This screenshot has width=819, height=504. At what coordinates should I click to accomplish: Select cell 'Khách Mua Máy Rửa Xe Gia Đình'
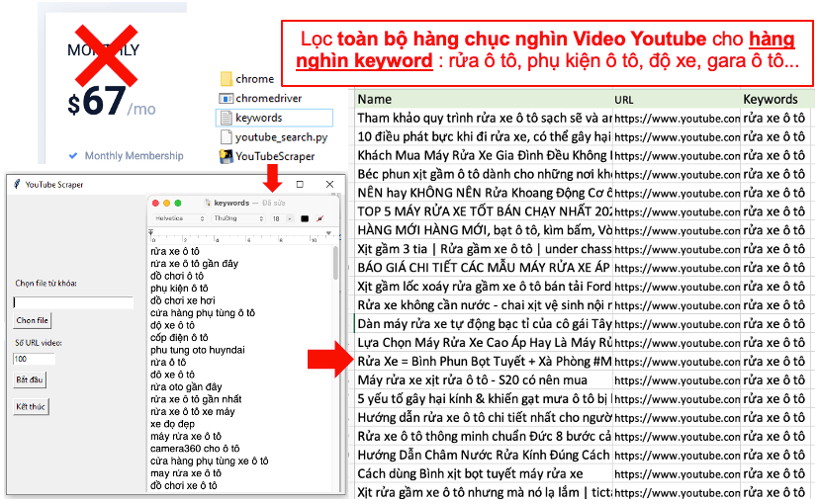coord(484,155)
